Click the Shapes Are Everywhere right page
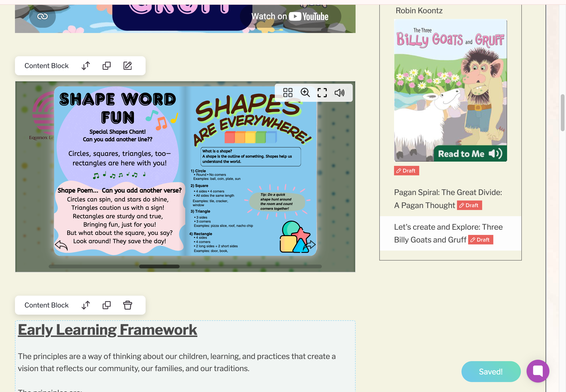This screenshot has height=392, width=566. tap(251, 171)
